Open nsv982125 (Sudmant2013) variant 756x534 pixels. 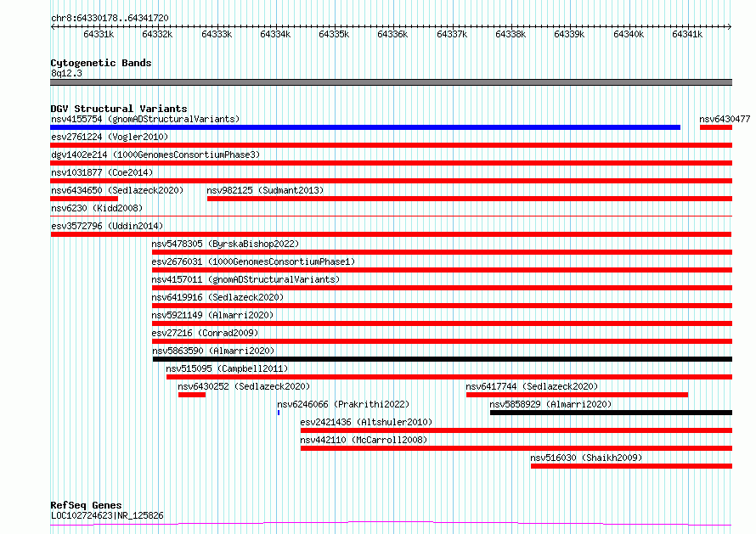coord(265,190)
